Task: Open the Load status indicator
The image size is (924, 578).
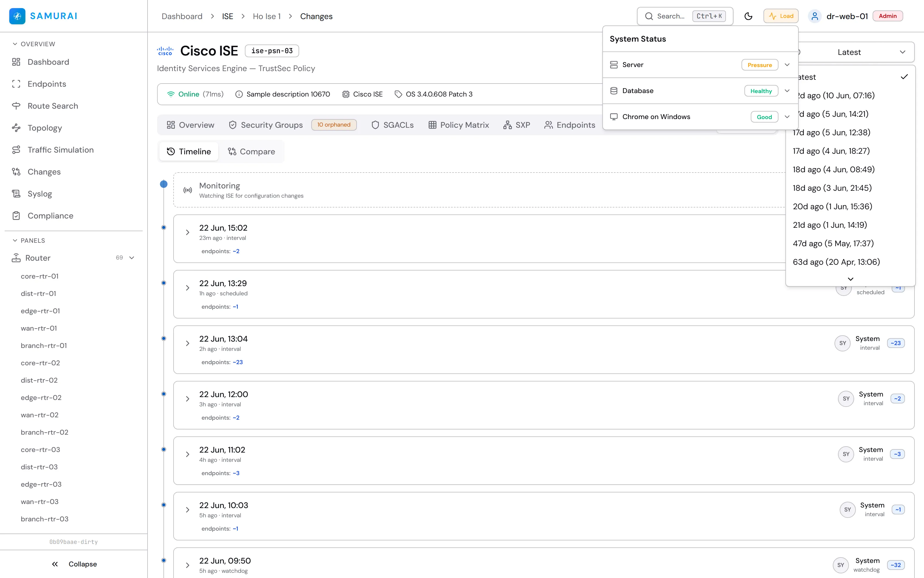Action: pos(781,16)
